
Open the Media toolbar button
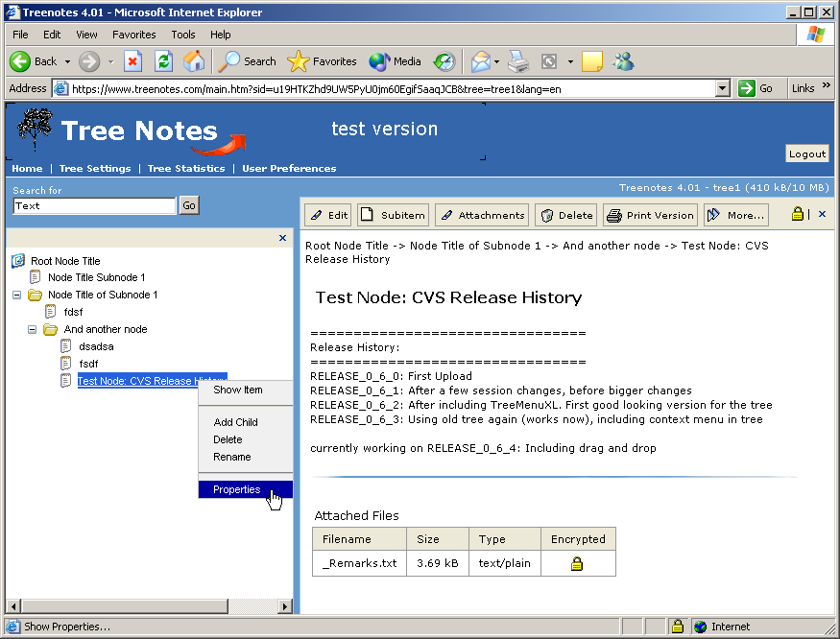click(x=395, y=61)
